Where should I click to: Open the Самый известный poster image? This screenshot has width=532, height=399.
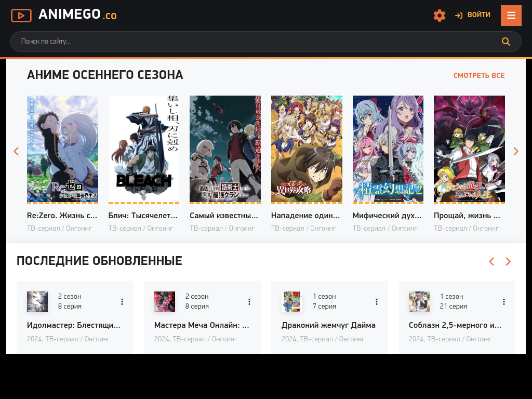point(225,150)
